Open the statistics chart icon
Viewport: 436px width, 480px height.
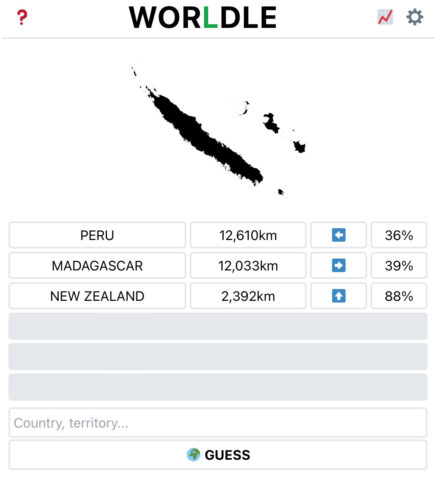click(385, 17)
